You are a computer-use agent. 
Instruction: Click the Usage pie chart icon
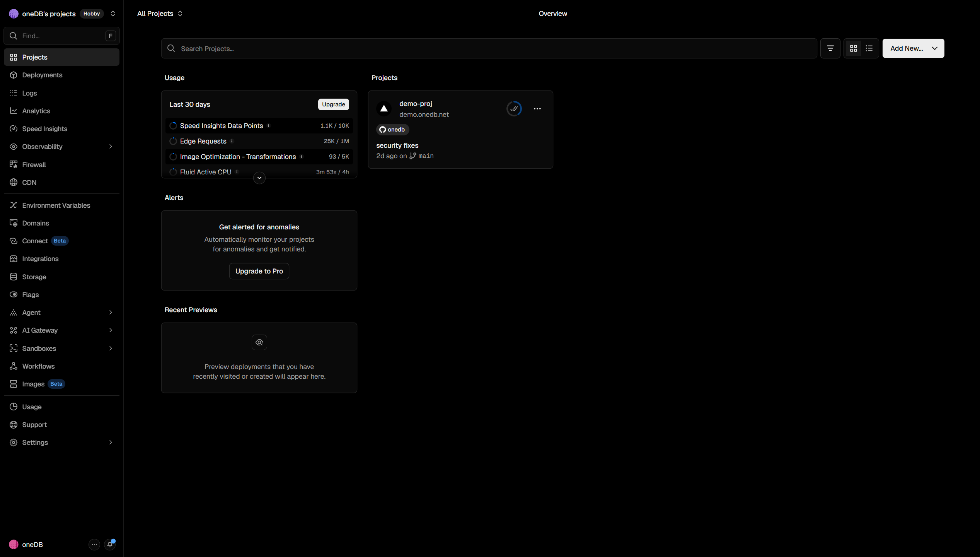tap(14, 407)
